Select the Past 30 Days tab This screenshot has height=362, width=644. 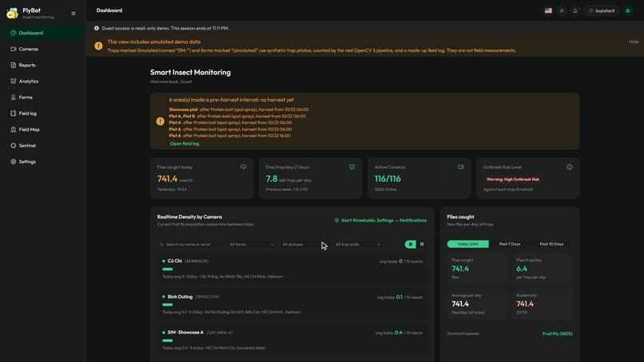[x=551, y=244]
